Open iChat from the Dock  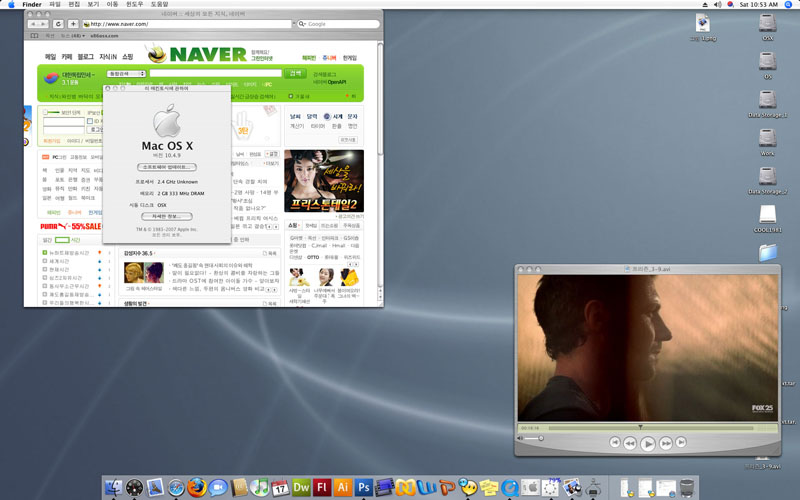click(x=218, y=488)
